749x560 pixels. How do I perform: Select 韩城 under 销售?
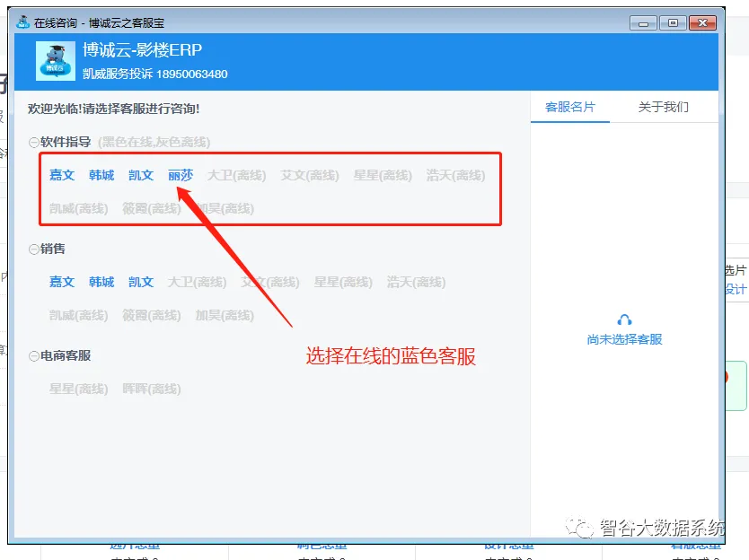(101, 282)
